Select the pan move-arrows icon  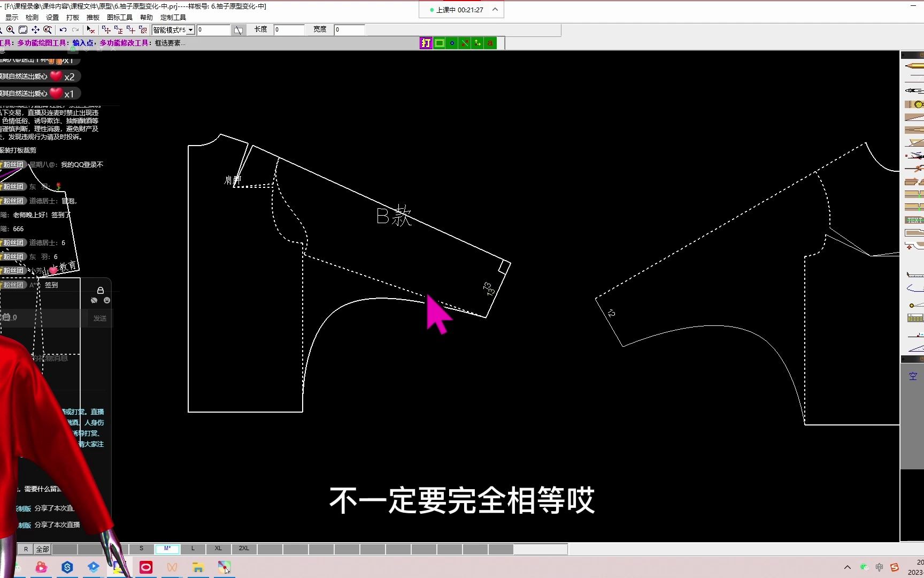tap(35, 30)
